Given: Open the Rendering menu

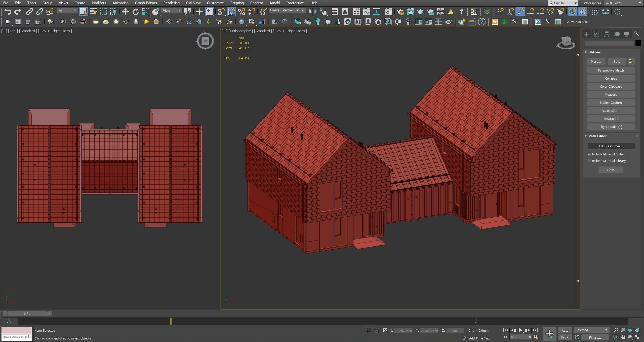Looking at the screenshot, I should pyautogui.click(x=171, y=3).
